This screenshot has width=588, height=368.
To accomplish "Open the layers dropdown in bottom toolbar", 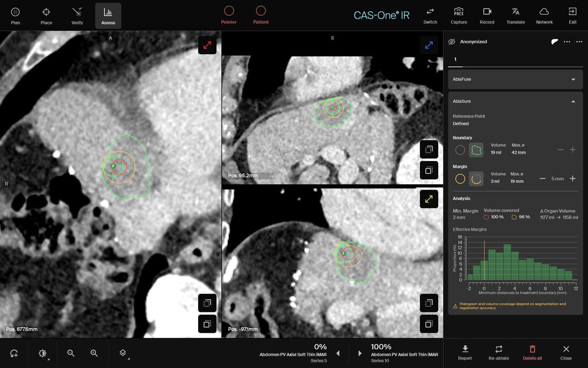I will click(123, 353).
